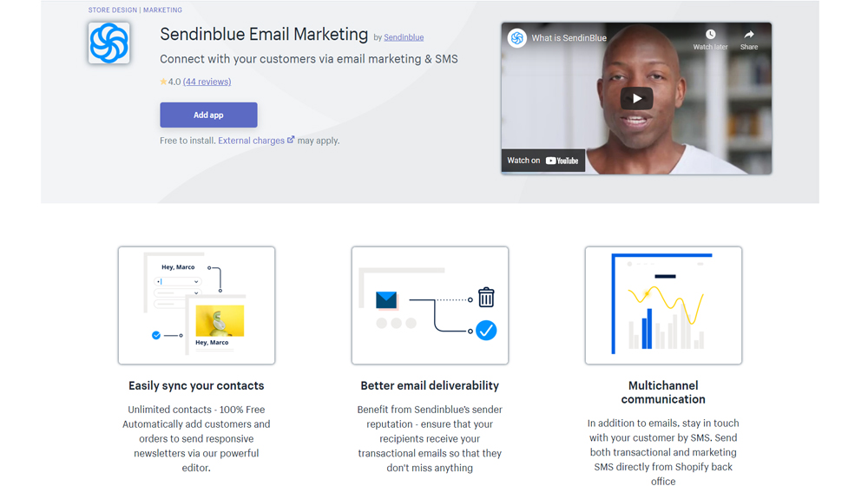The image size is (868, 486).
Task: Open the 44 reviews link
Action: pos(207,82)
